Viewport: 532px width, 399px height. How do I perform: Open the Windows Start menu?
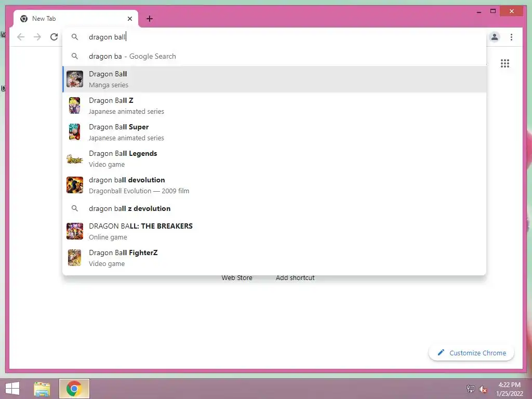tap(12, 389)
